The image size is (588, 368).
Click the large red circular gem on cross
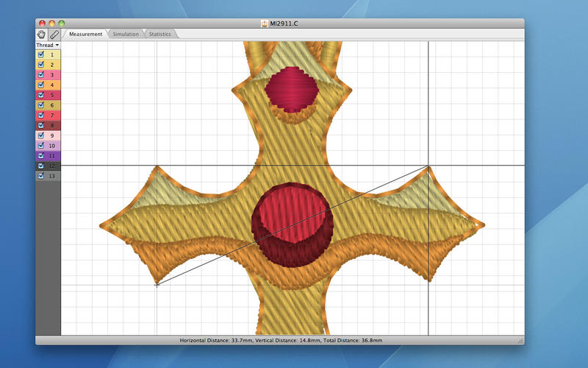[293, 224]
